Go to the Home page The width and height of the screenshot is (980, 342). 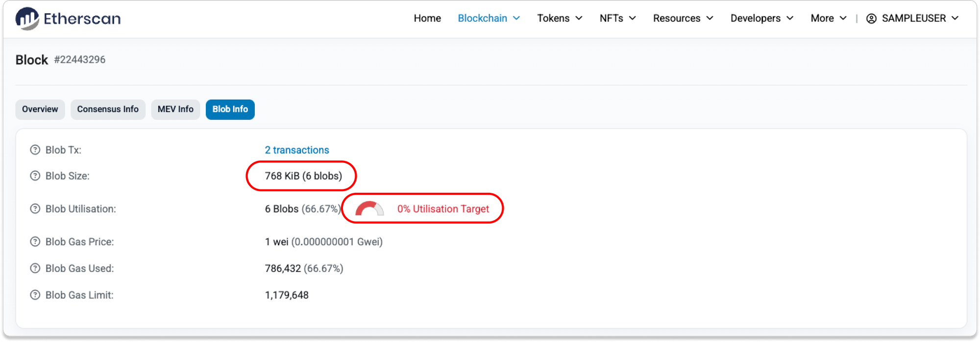(x=427, y=19)
